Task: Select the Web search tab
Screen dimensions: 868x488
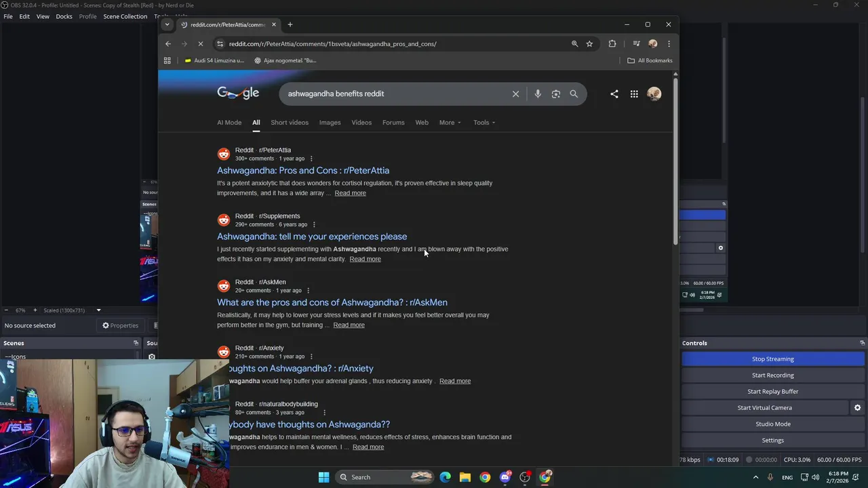Action: point(422,123)
